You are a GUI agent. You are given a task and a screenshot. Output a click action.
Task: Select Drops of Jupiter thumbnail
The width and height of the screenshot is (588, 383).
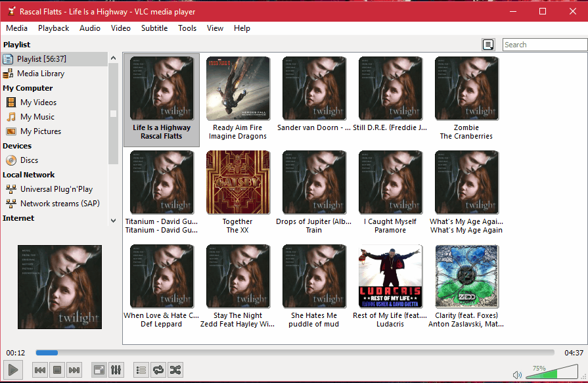[314, 183]
